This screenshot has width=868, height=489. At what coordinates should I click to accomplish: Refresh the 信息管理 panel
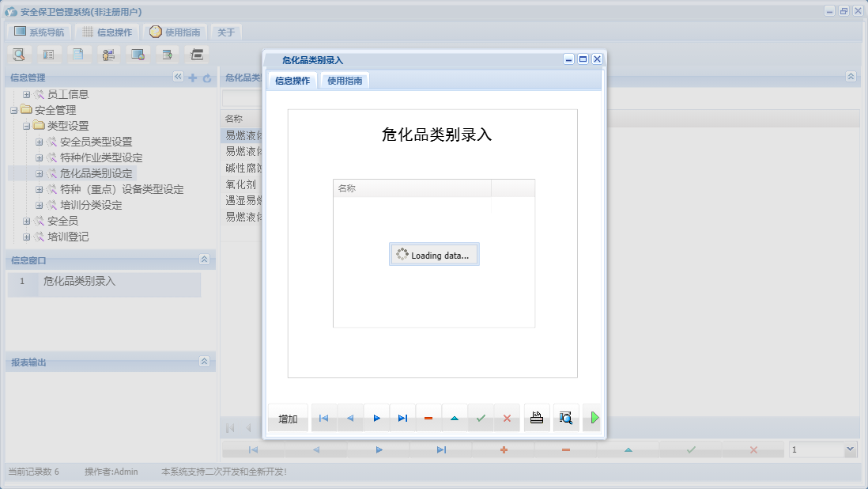pyautogui.click(x=207, y=78)
